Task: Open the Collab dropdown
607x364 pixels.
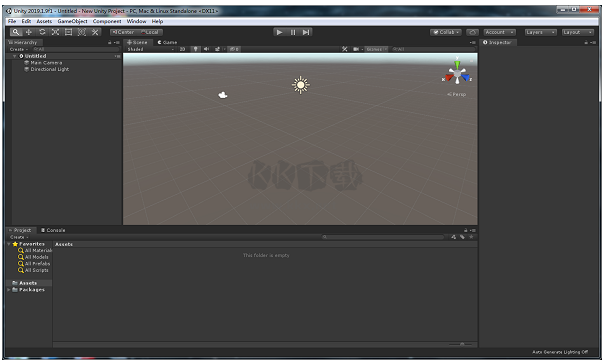Action: pyautogui.click(x=446, y=32)
